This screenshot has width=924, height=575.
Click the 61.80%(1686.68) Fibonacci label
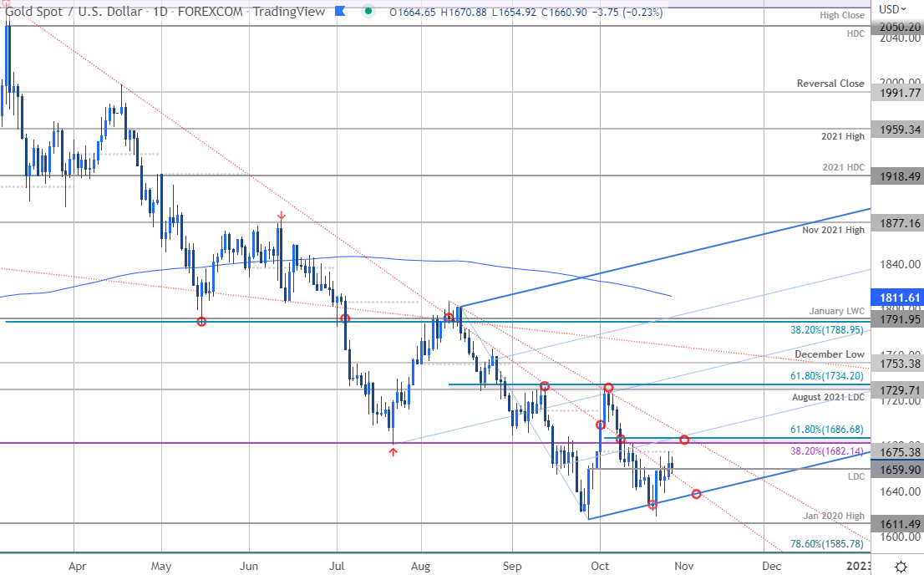pyautogui.click(x=827, y=430)
